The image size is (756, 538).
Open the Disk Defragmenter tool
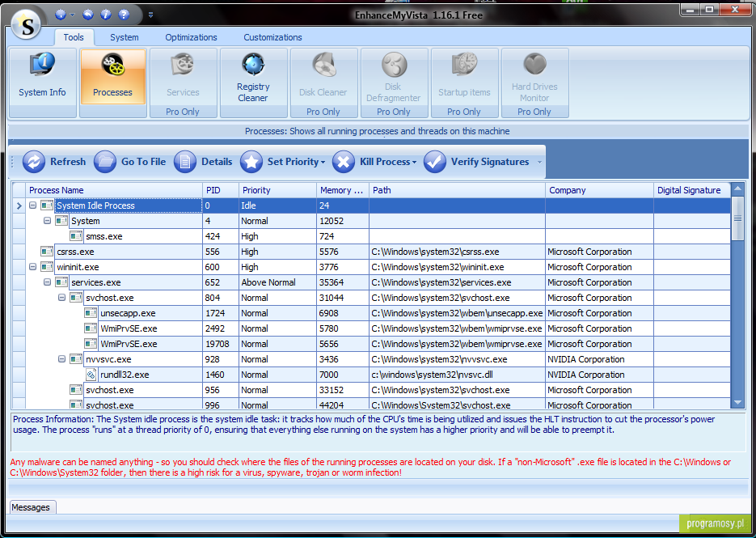[395, 83]
